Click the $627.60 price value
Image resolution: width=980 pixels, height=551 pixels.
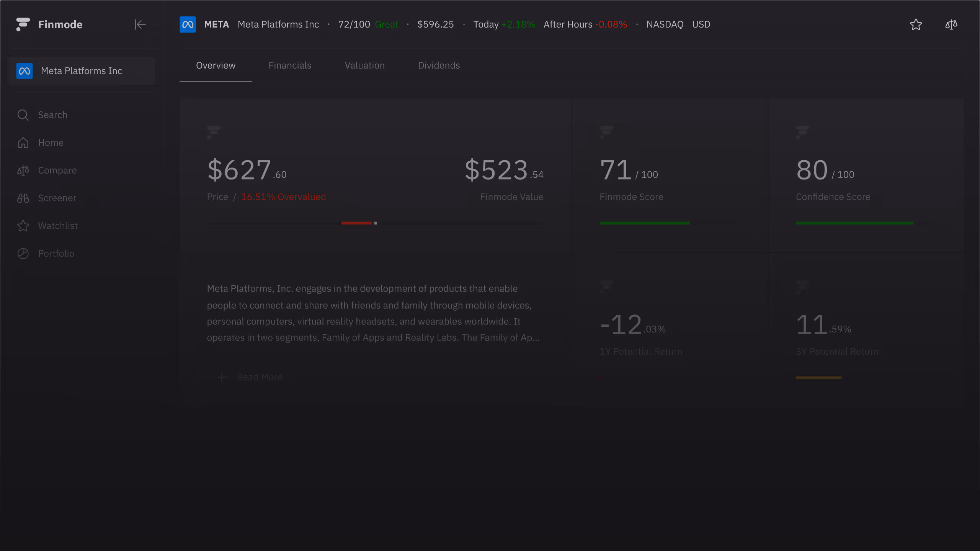click(247, 170)
